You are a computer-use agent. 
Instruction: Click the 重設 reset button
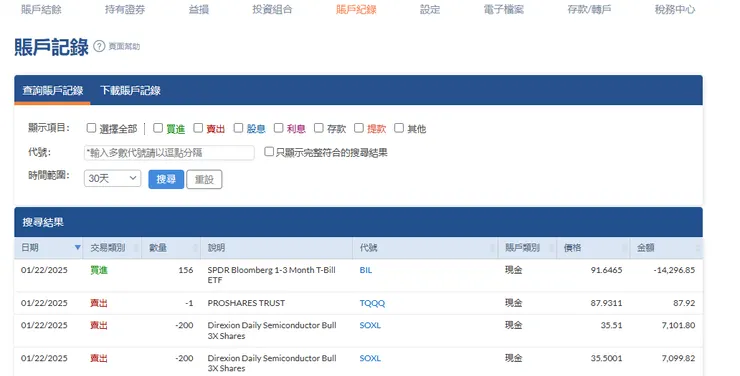coord(204,179)
